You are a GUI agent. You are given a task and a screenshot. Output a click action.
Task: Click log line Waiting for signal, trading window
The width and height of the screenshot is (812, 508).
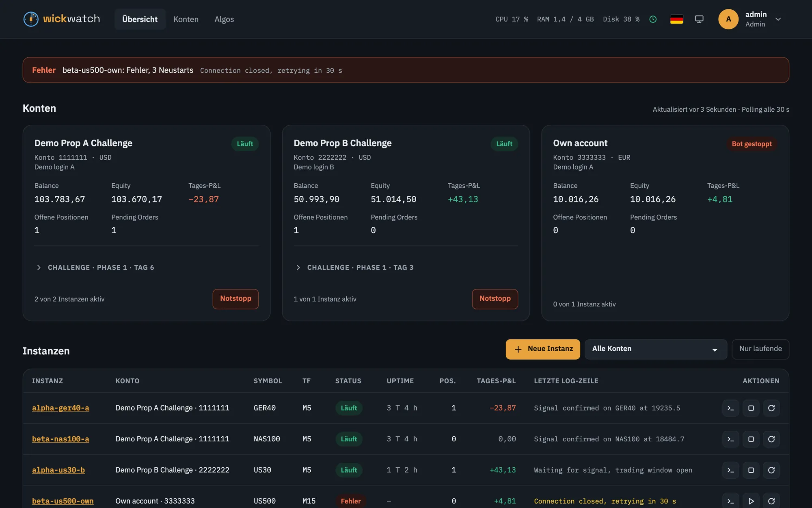tap(613, 470)
